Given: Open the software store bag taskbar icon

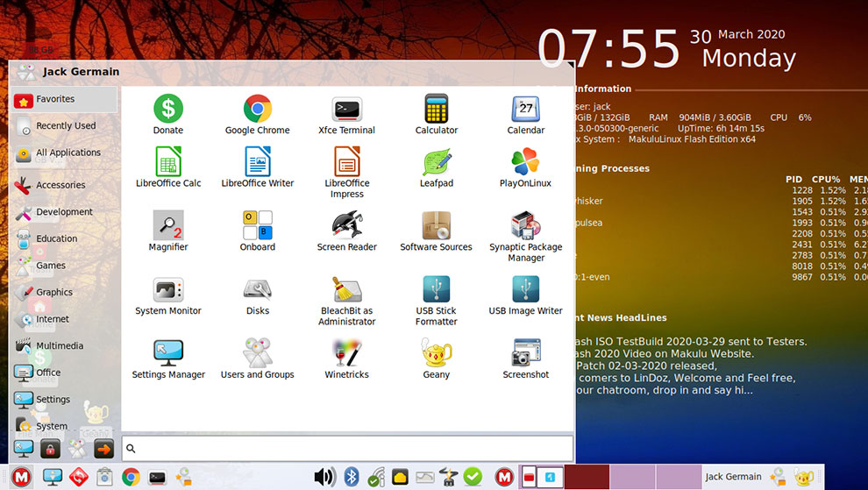Looking at the screenshot, I should pos(104,477).
